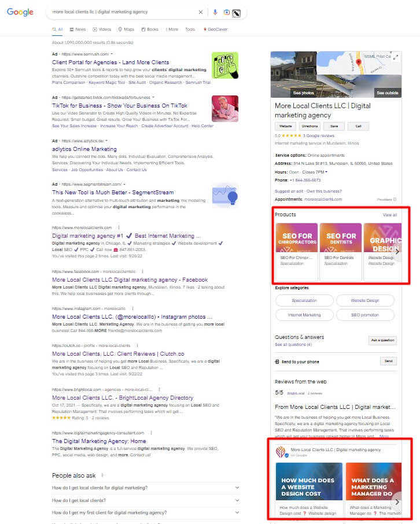Open View all products link
The image size is (420, 524).
(x=390, y=215)
